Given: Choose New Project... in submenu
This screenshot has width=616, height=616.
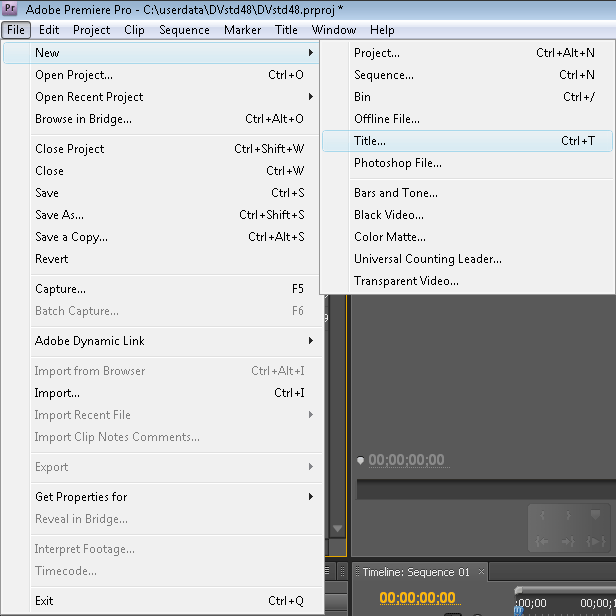Looking at the screenshot, I should pos(467,53).
